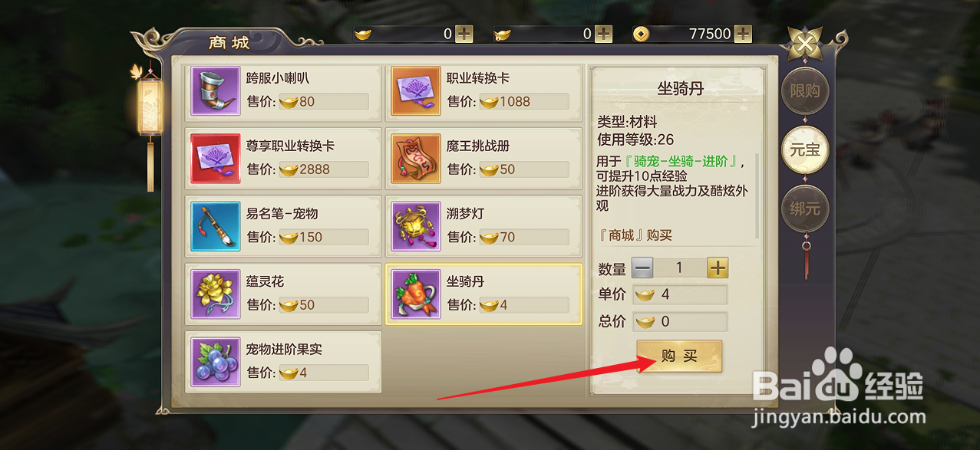Screen dimensions: 980x450
Task: Switch to the 限购 tab
Action: pyautogui.click(x=805, y=91)
